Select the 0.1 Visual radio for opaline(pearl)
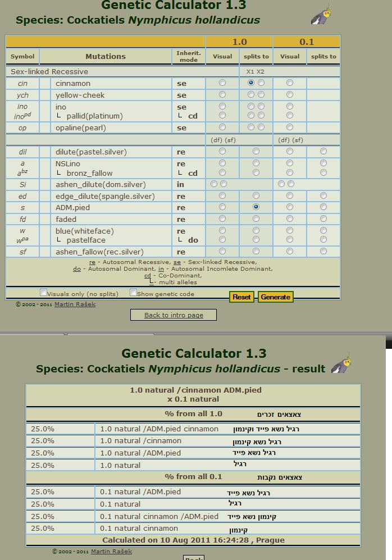 (x=290, y=128)
